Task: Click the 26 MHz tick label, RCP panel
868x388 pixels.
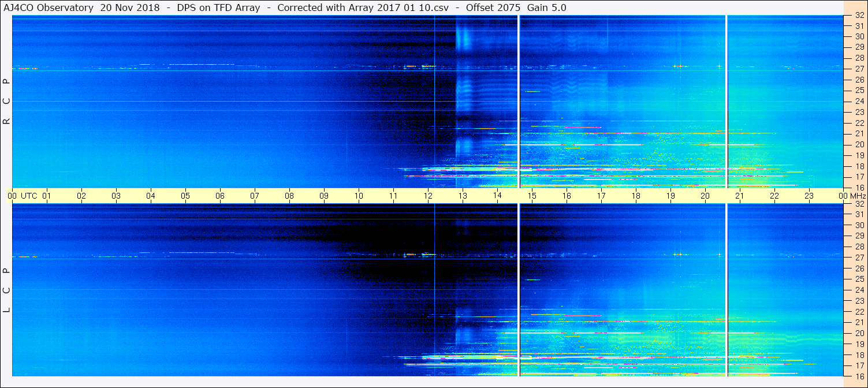Action: pyautogui.click(x=859, y=80)
